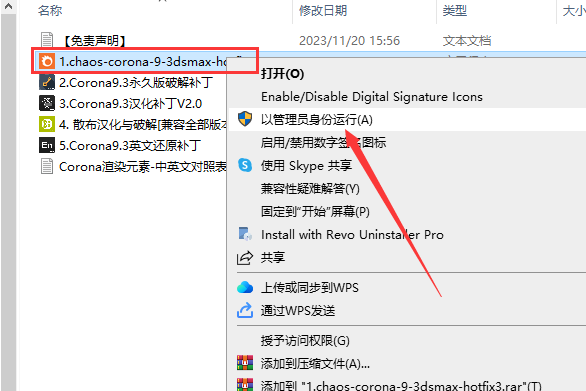Click the date 2023/11/20 15:56
586x391 pixels.
click(349, 40)
